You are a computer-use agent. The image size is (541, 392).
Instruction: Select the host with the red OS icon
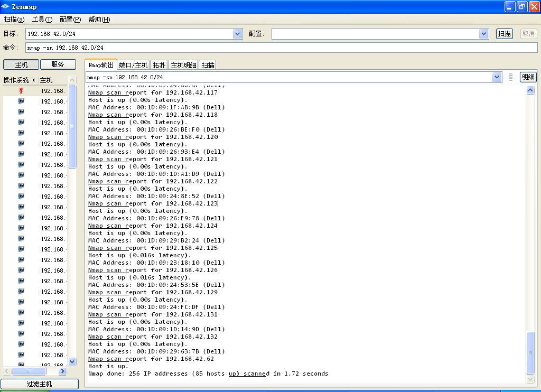click(35, 91)
